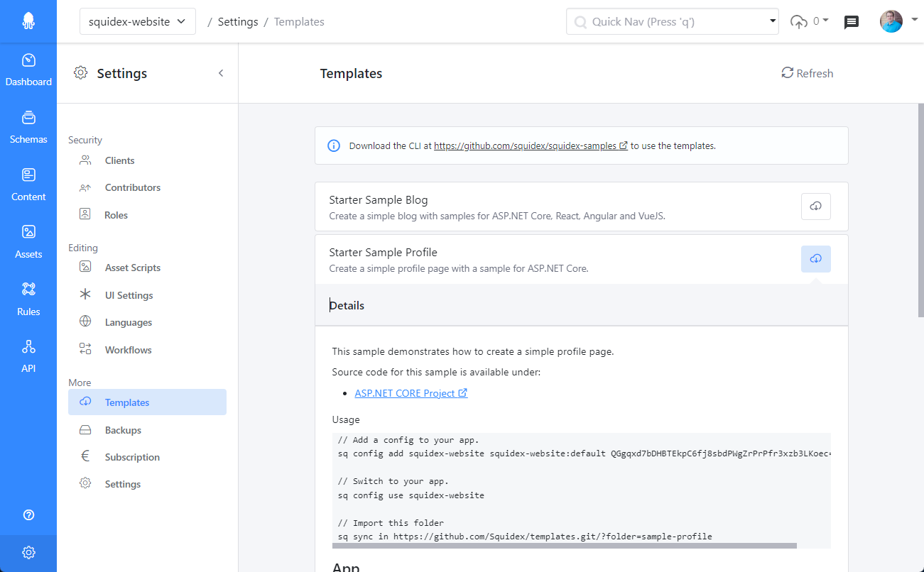This screenshot has height=572, width=924.
Task: Click the highlighted cloud icon on Starter Sample Profile
Action: click(815, 259)
